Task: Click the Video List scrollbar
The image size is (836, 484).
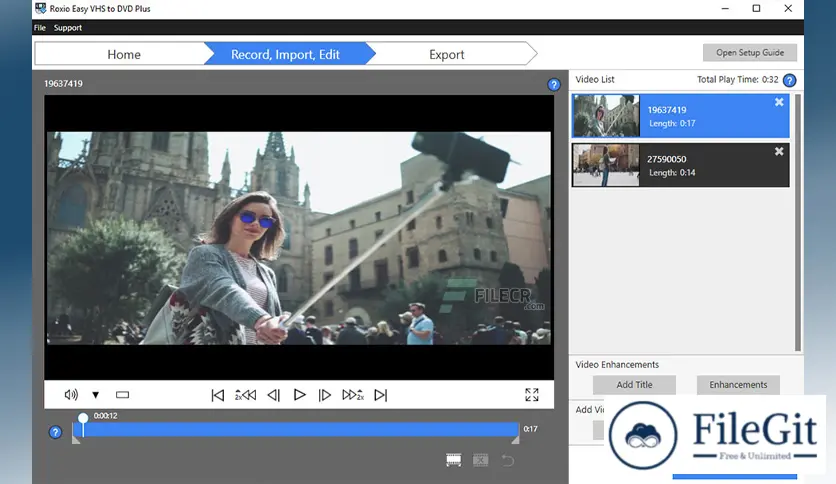Action: coord(798,222)
